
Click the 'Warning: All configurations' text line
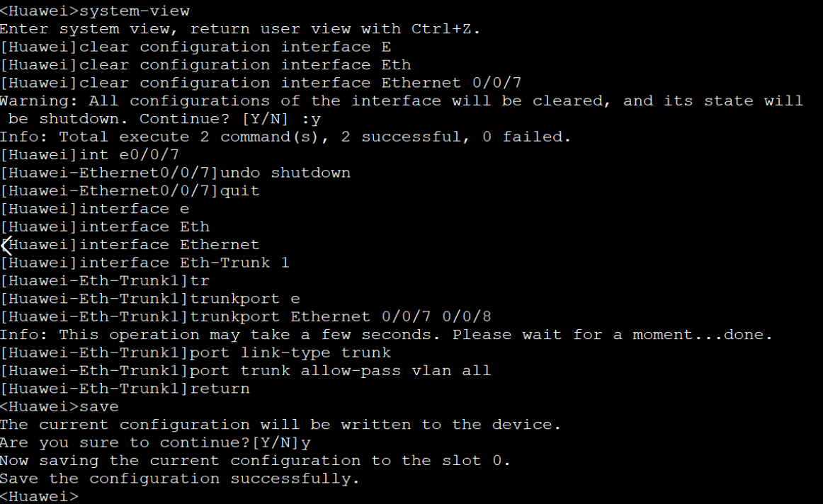401,101
